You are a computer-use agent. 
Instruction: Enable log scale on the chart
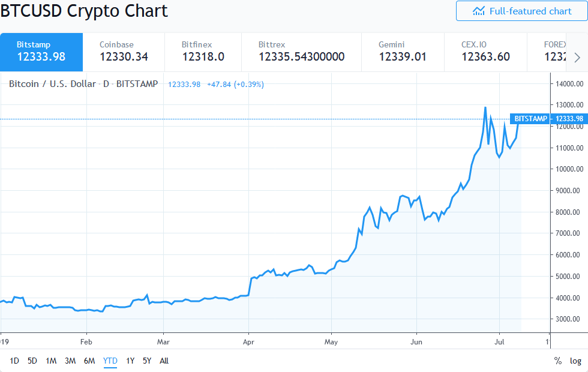(575, 361)
